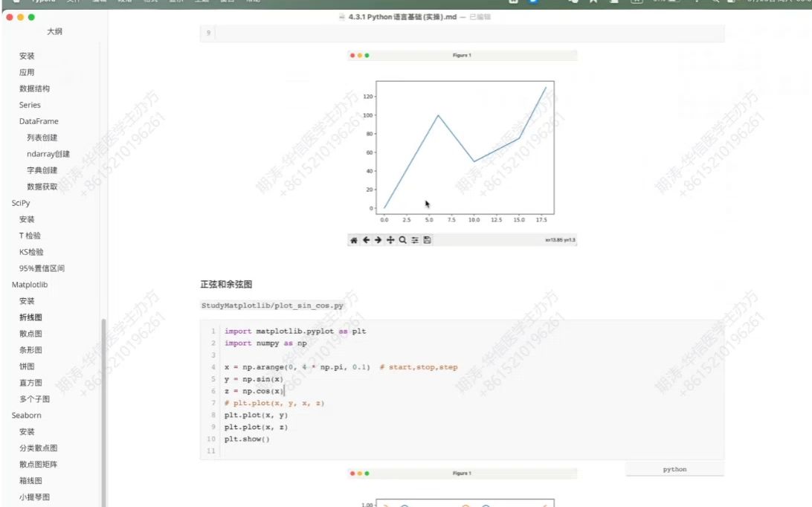Select the Forward navigation arrow in figure toolbar
This screenshot has height=507, width=812.
click(x=378, y=239)
